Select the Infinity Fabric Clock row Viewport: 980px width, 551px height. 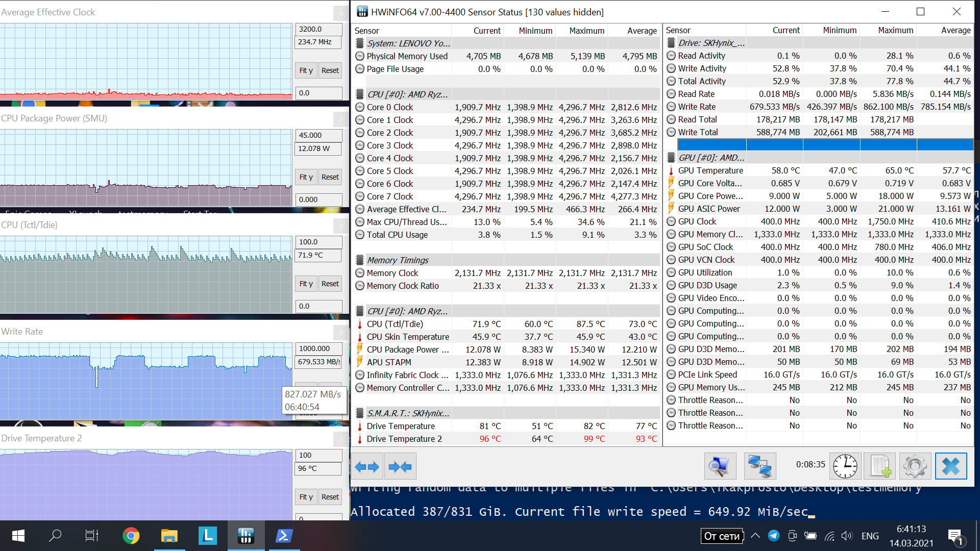506,375
